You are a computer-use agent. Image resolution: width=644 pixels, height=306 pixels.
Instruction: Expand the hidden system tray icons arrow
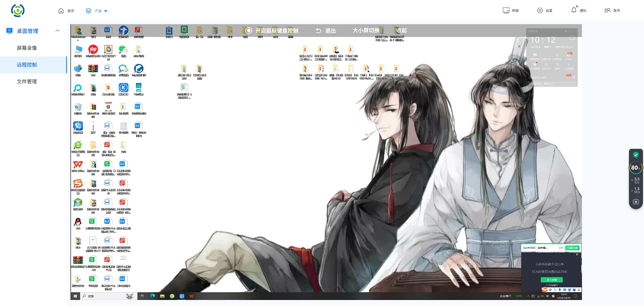point(528,296)
